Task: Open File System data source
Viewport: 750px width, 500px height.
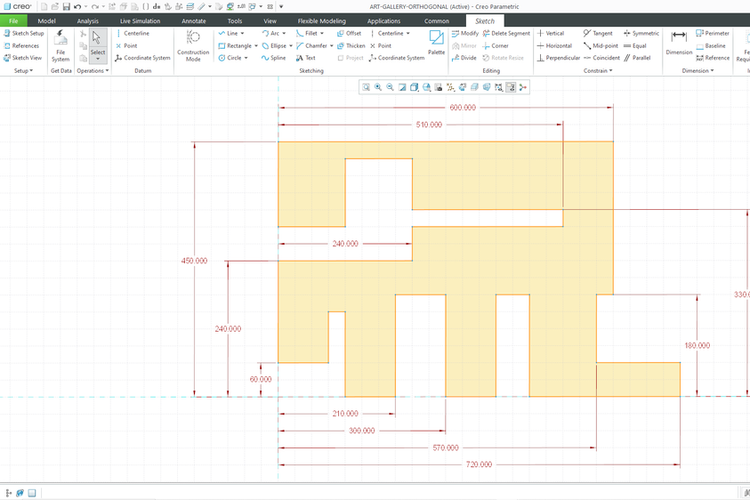Action: (61, 46)
